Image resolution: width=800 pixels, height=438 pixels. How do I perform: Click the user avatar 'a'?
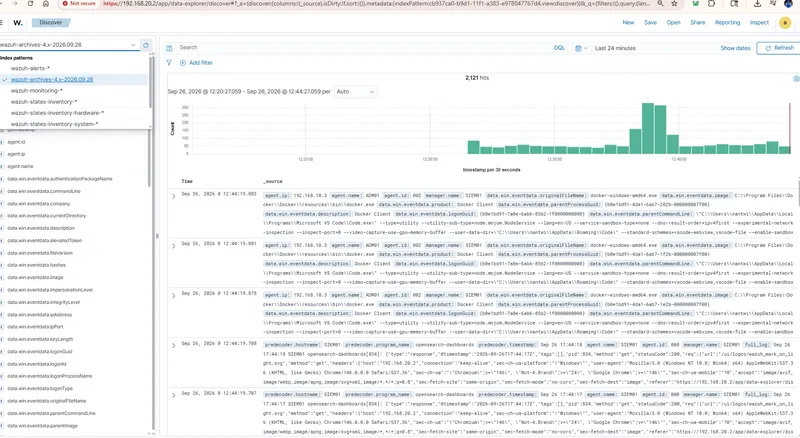pyautogui.click(x=785, y=23)
